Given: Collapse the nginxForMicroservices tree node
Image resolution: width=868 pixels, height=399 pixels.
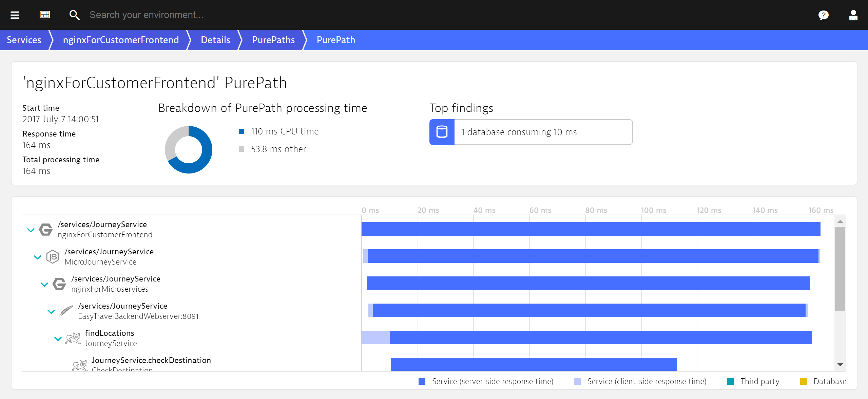Looking at the screenshot, I should 44,284.
